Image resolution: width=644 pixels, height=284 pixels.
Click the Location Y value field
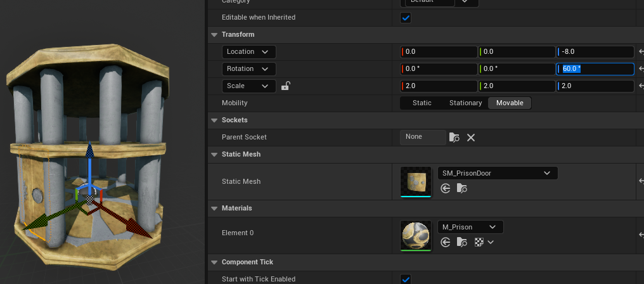(517, 52)
